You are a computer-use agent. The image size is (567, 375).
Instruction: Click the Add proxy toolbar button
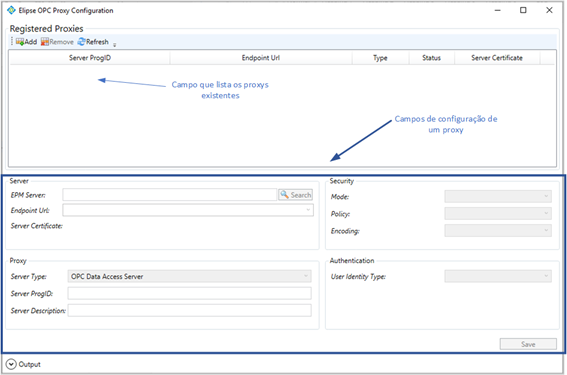[x=26, y=42]
